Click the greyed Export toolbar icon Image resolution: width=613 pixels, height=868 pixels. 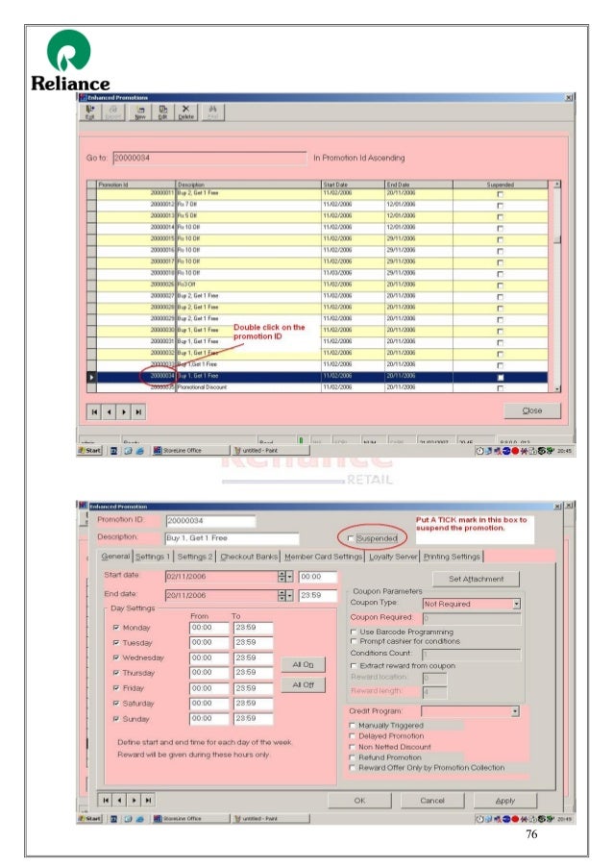[113, 112]
